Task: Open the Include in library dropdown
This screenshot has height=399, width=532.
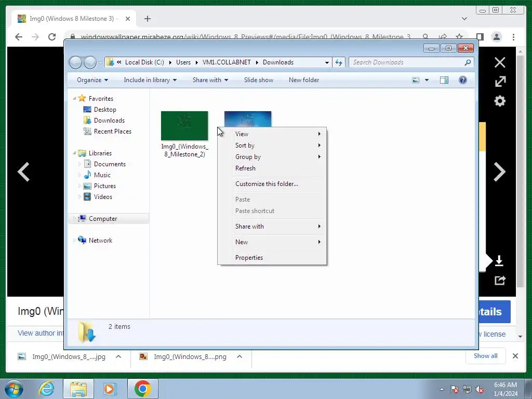Action: tap(150, 80)
